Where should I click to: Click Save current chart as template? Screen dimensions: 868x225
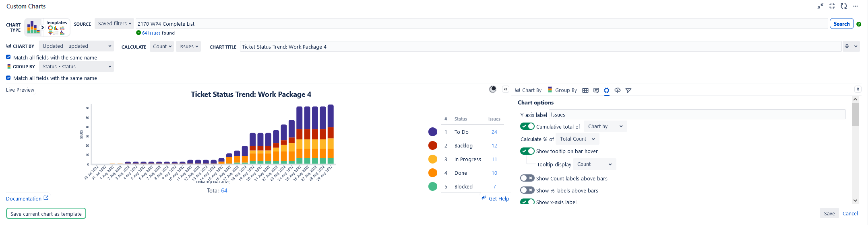(x=46, y=214)
